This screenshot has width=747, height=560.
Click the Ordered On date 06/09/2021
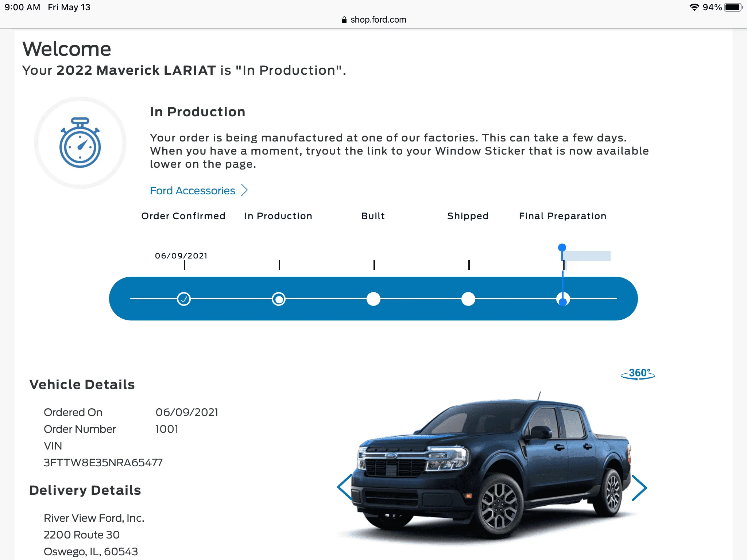[187, 412]
